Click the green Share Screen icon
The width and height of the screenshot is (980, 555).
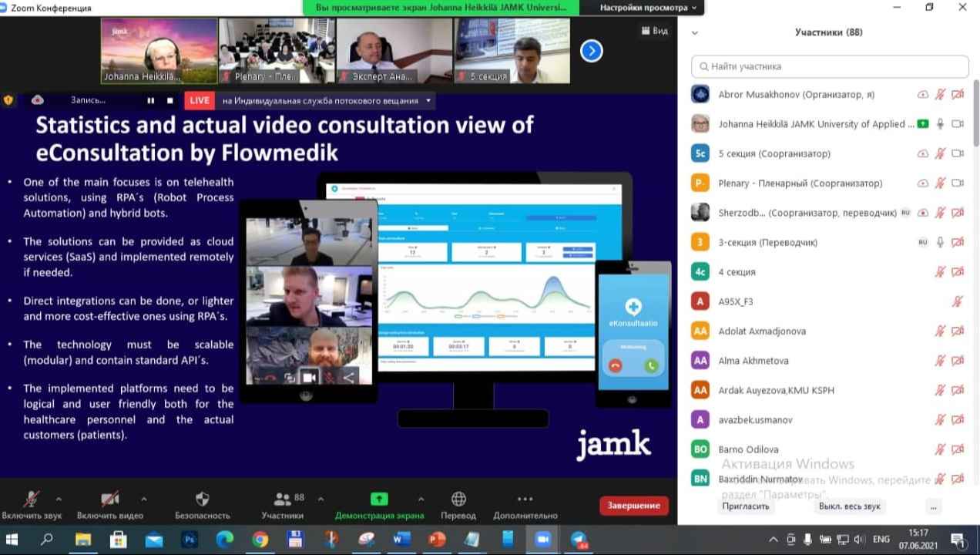379,499
